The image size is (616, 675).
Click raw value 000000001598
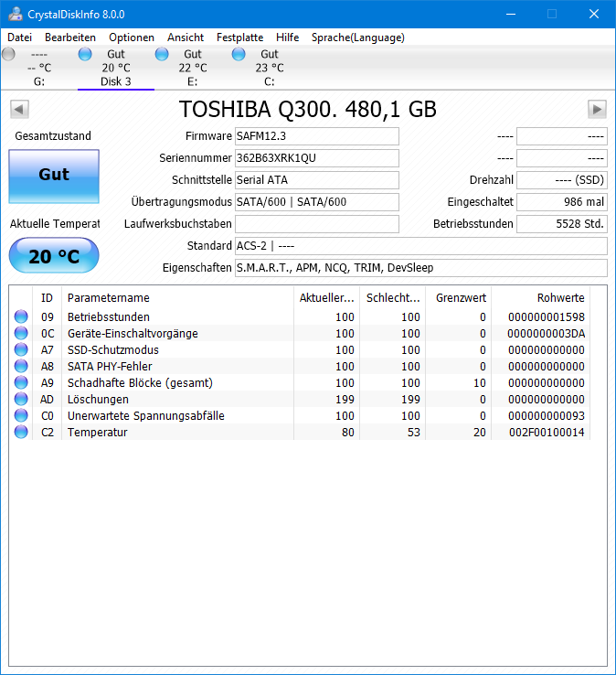point(547,316)
